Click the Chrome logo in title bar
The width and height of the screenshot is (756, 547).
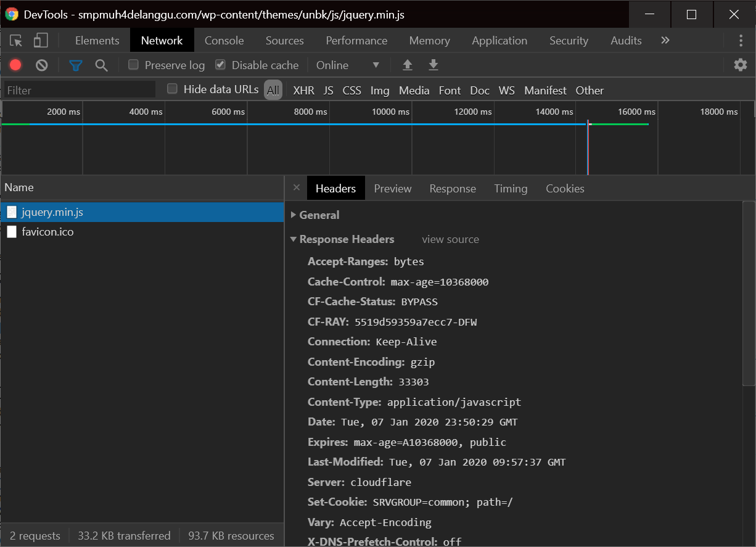[12, 14]
